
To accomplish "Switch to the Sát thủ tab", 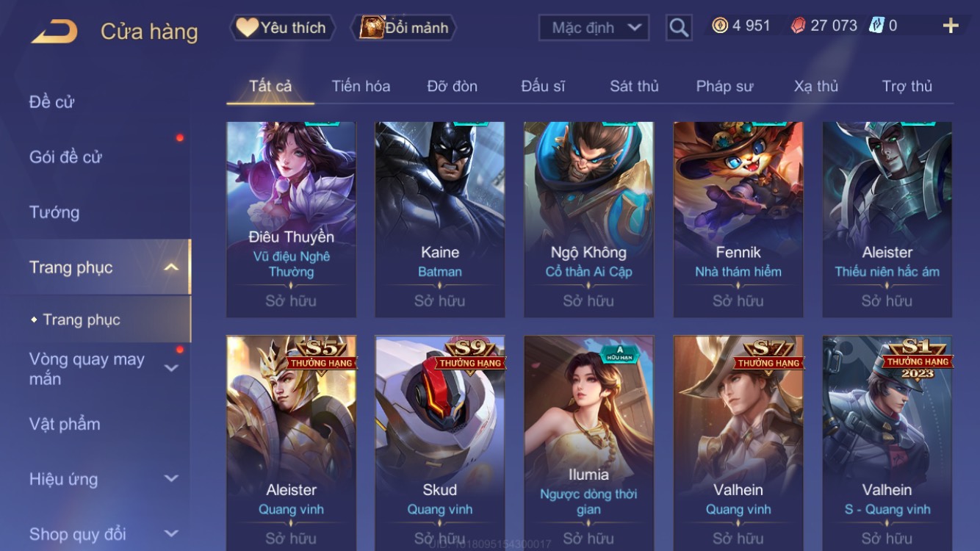I will click(634, 86).
